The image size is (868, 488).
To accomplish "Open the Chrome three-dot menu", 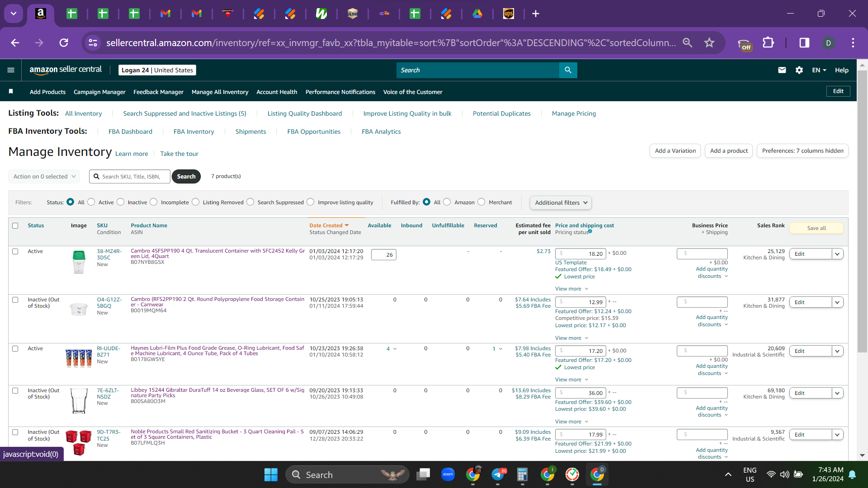I will click(x=853, y=42).
